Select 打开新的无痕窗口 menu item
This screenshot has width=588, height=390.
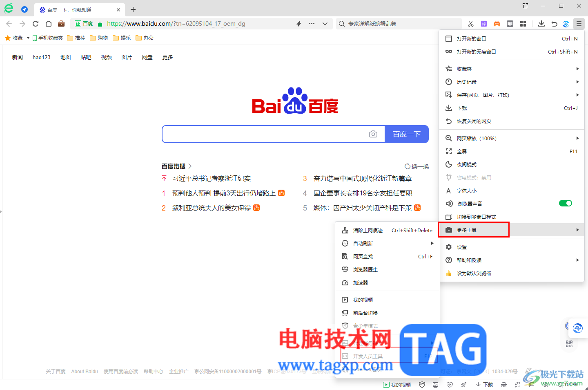tap(512, 52)
